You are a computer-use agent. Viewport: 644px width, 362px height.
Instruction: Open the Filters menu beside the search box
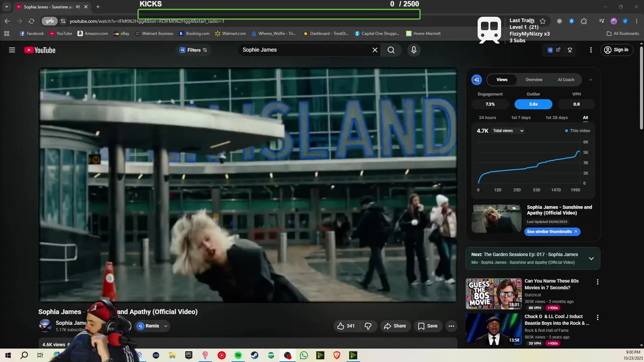[193, 50]
